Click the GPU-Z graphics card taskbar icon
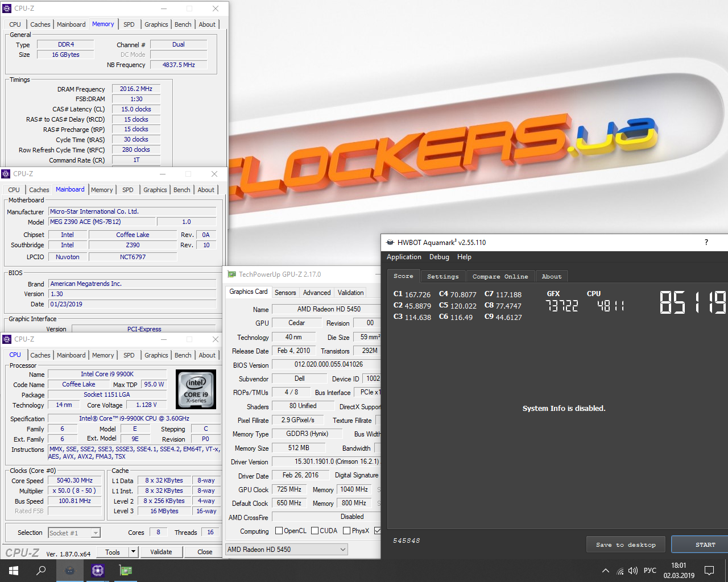Viewport: 728px width, 582px height. click(x=125, y=571)
